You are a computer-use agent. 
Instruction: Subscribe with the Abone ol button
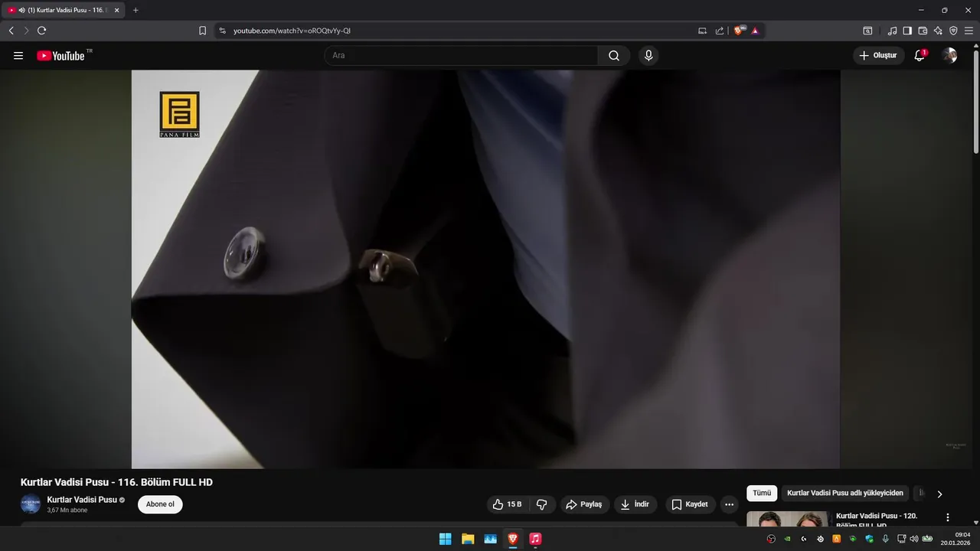pyautogui.click(x=160, y=504)
